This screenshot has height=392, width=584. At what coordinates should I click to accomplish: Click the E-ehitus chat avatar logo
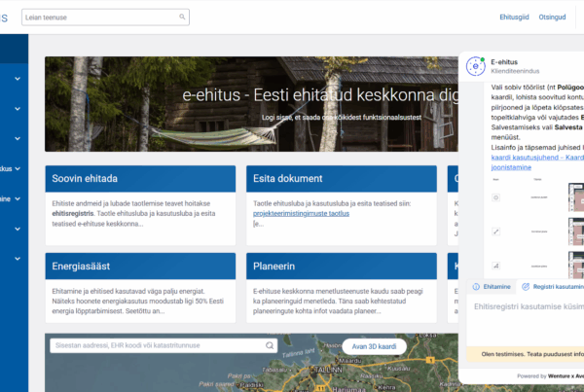476,66
